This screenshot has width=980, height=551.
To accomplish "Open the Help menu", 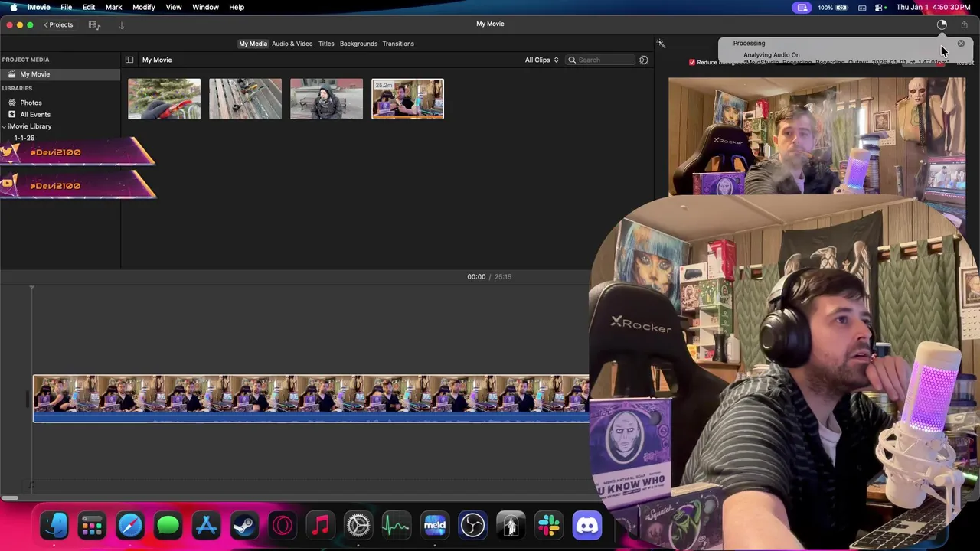I will (x=237, y=7).
